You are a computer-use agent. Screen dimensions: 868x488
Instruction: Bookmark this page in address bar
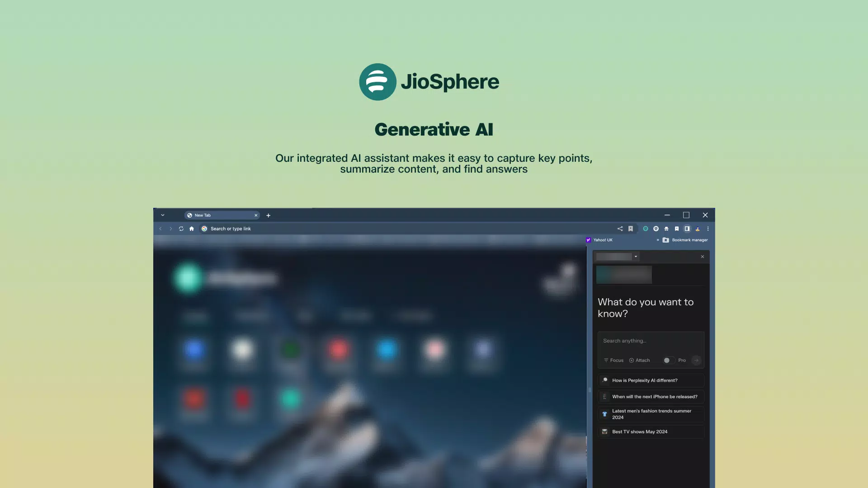(x=631, y=229)
